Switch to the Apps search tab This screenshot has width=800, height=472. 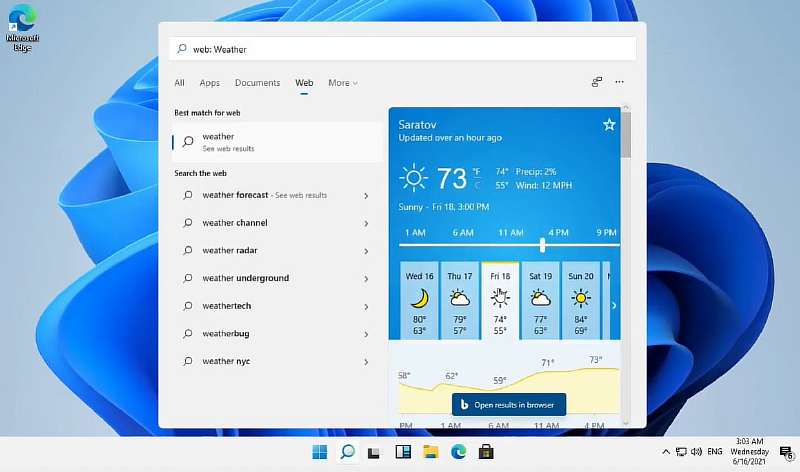(209, 83)
